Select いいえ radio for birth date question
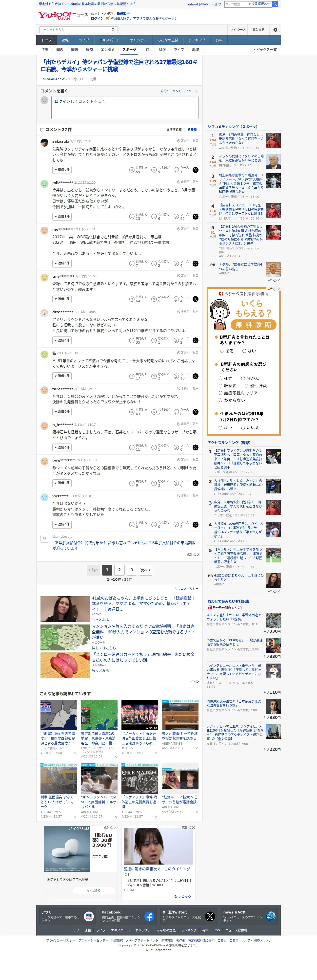The image size is (317, 980). click(x=243, y=428)
